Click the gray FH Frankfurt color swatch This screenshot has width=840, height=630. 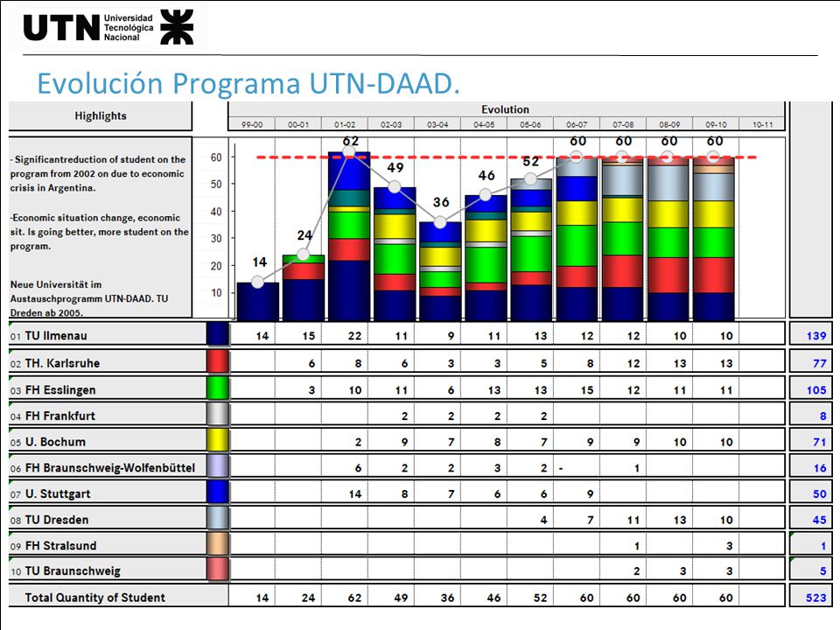coord(218,415)
